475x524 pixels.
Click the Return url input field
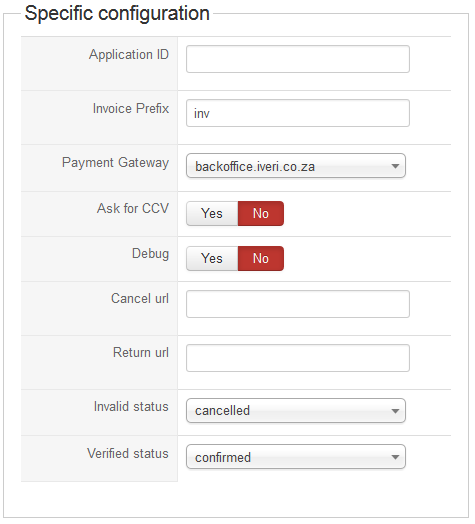(298, 358)
